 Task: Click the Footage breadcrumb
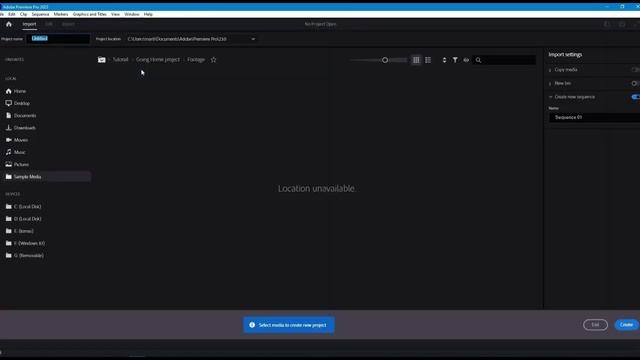click(196, 60)
